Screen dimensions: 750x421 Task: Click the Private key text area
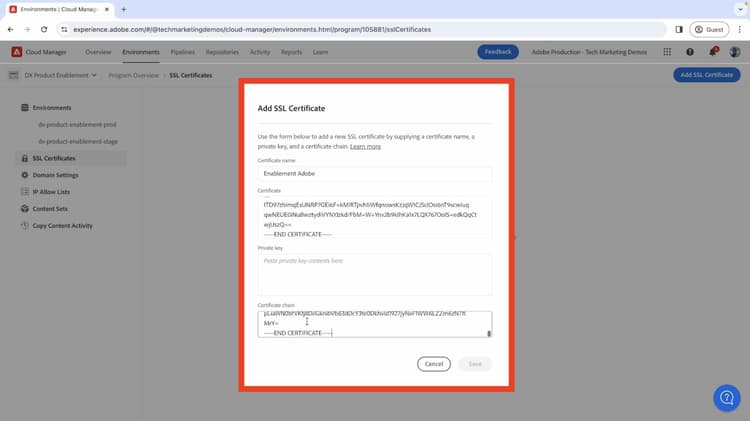(x=375, y=274)
